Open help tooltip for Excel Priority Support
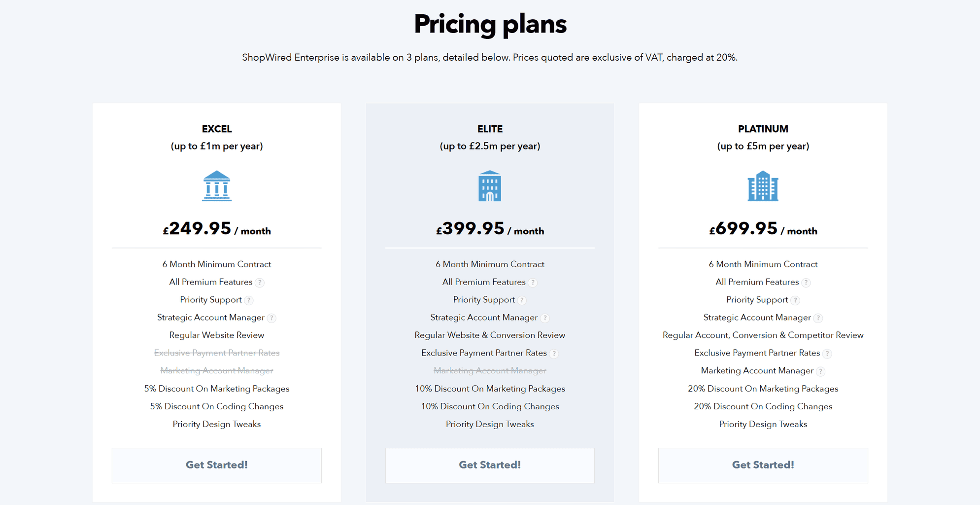980x505 pixels. click(249, 300)
